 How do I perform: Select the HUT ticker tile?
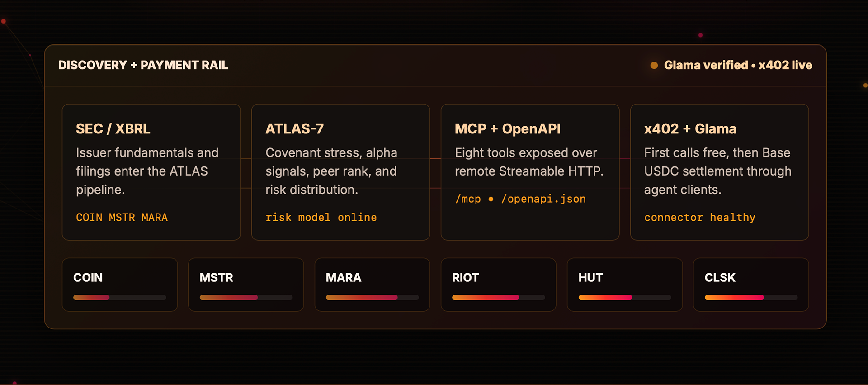625,285
